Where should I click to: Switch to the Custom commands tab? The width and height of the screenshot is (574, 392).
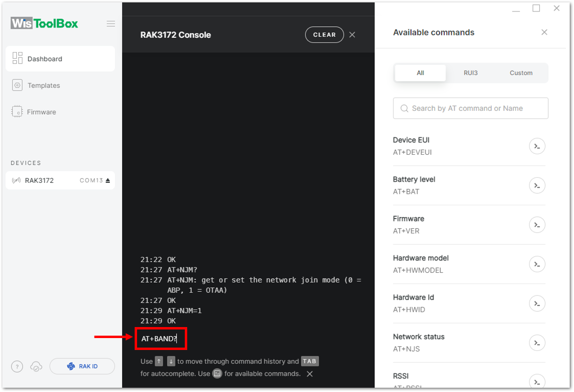(521, 73)
